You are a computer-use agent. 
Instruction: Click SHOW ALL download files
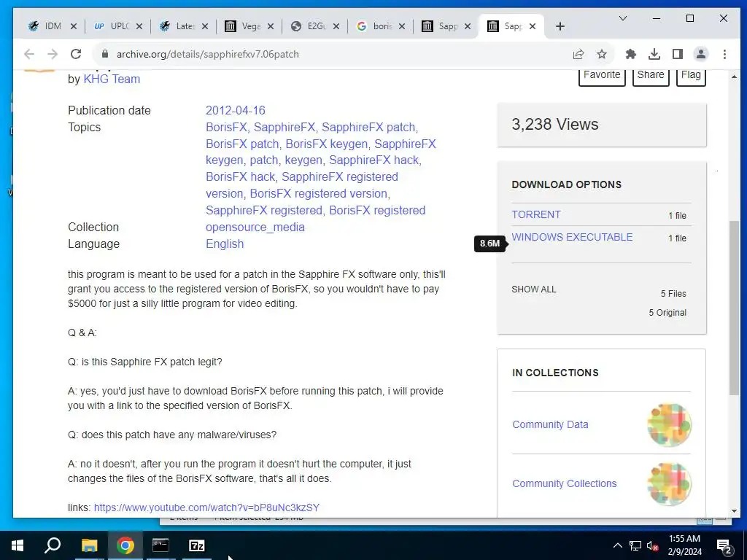tap(533, 289)
